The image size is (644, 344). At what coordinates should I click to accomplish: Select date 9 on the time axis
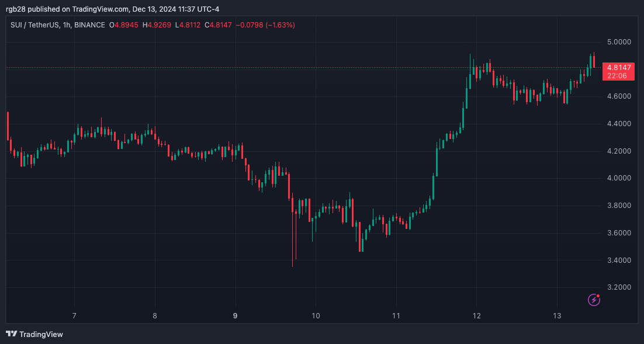point(235,316)
